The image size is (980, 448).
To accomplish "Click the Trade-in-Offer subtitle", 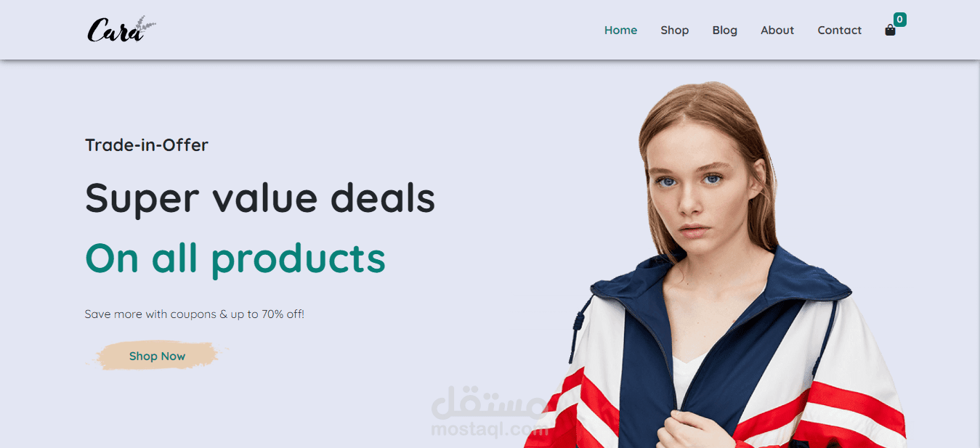I will click(x=147, y=145).
